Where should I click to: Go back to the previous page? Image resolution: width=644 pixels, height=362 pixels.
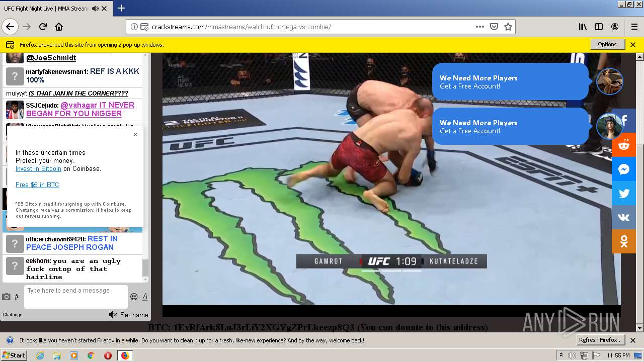click(x=10, y=27)
